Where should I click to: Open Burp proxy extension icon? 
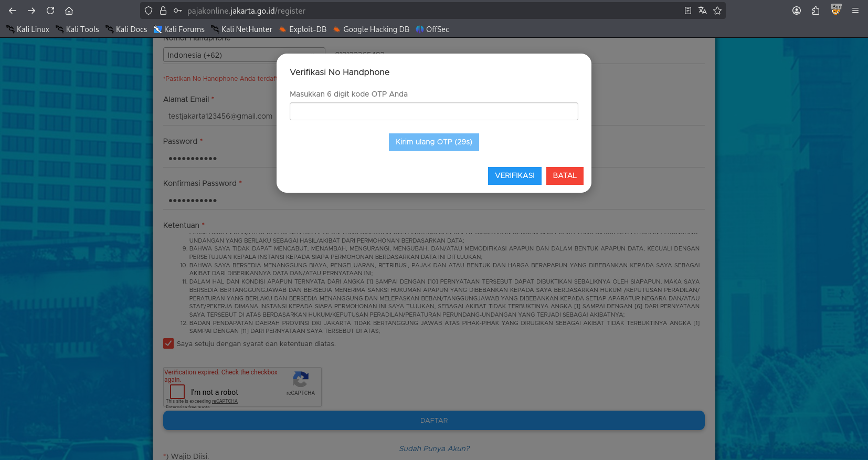(836, 9)
